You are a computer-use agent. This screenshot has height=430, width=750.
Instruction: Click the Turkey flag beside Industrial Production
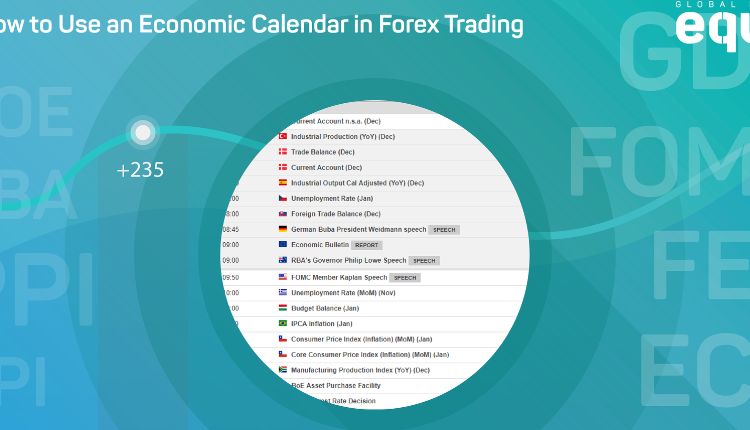283,136
